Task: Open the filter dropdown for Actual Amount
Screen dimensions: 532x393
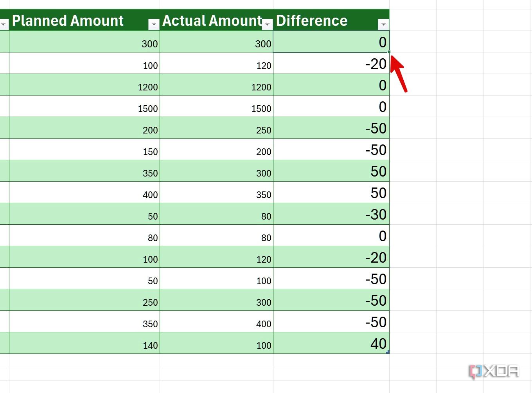Action: click(x=268, y=24)
